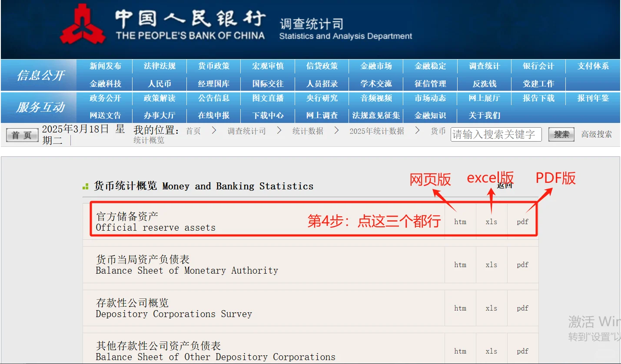Click 统计数据 breadcrumb link
Screen dimensions: 621x364
308,131
